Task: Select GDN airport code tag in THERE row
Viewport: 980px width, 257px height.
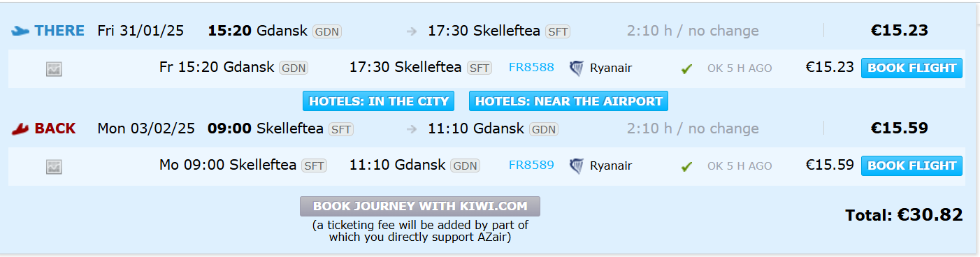Action: (x=327, y=31)
